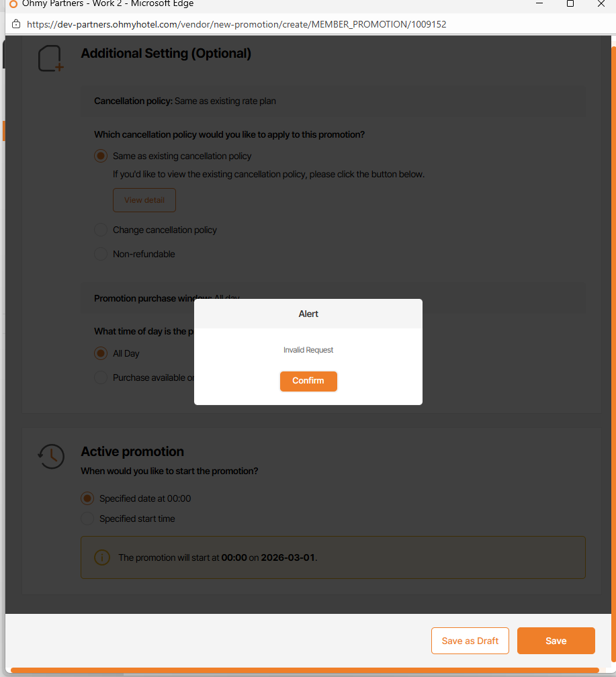Expand the Cancellation policy summary row
The width and height of the screenshot is (616, 677).
point(333,101)
